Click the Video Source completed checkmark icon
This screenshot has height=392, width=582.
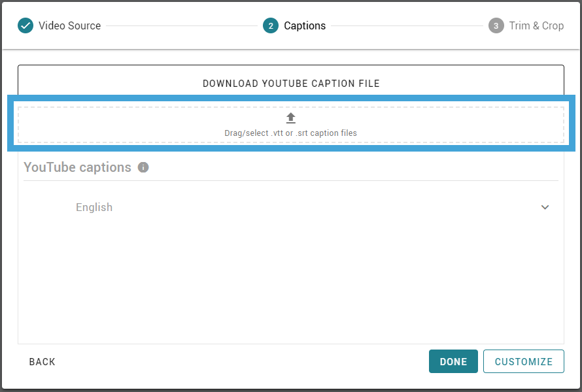26,25
